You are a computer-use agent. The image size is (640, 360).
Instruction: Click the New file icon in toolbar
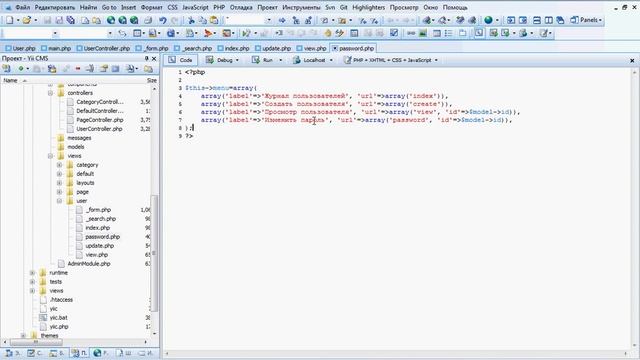(9, 20)
